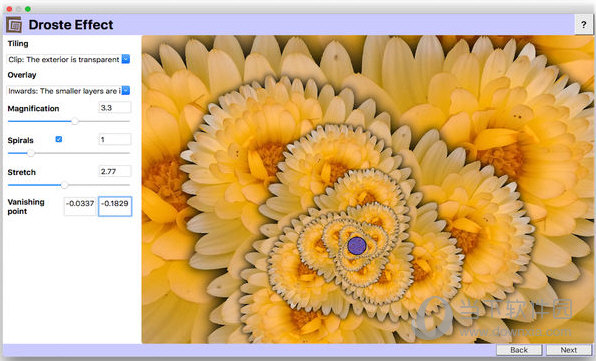Click the green zoom window button
596x361 pixels.
point(28,9)
